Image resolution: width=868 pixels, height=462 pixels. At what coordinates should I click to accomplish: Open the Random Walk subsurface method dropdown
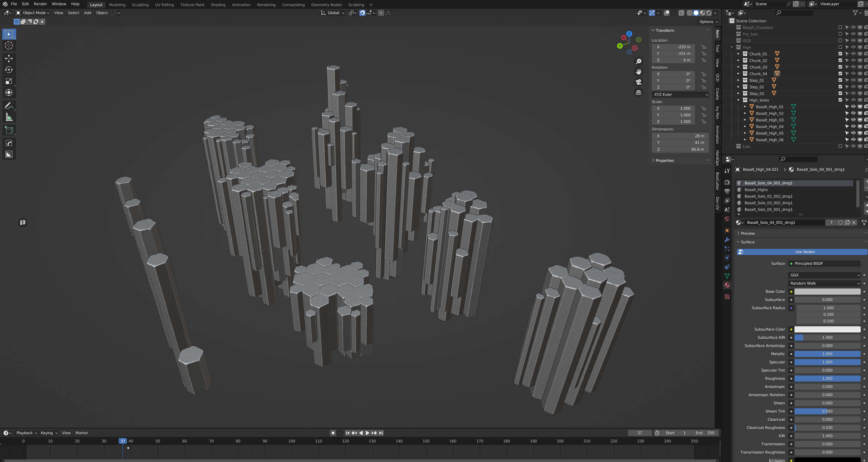pos(824,283)
